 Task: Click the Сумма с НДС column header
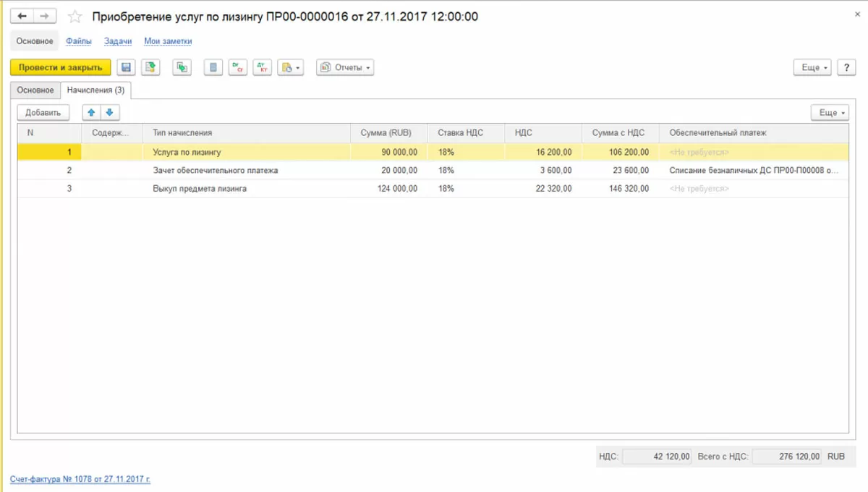tap(621, 132)
